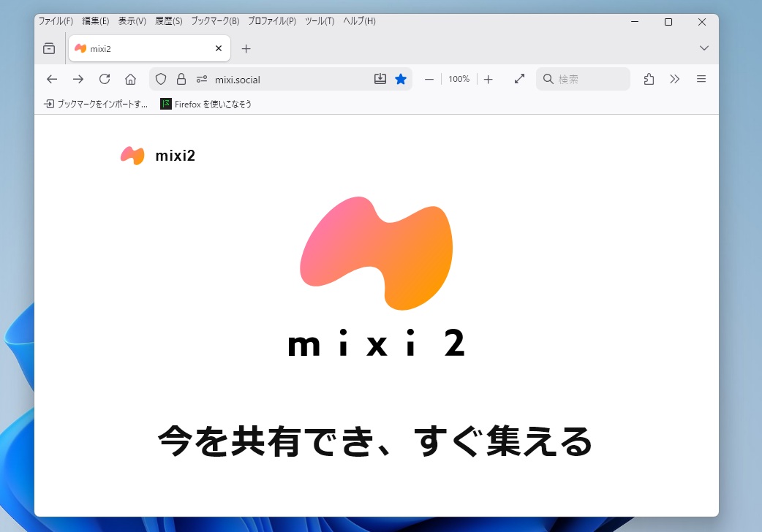
Task: Go to the Firefox home page
Action: (x=131, y=79)
